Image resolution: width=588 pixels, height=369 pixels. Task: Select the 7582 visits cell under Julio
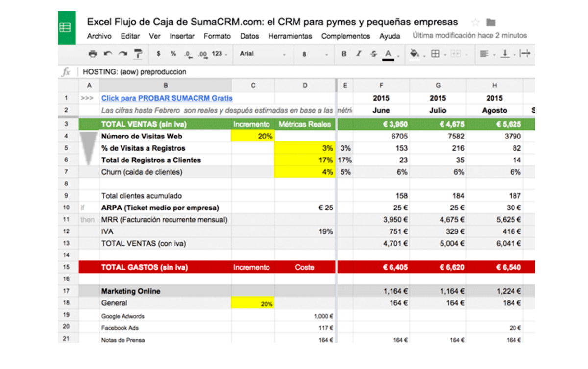coord(438,136)
